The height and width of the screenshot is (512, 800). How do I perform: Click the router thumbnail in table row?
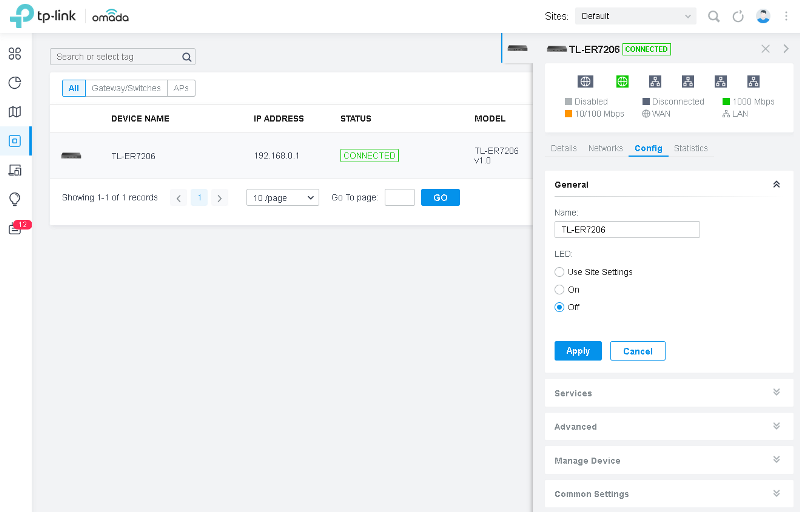click(x=71, y=156)
